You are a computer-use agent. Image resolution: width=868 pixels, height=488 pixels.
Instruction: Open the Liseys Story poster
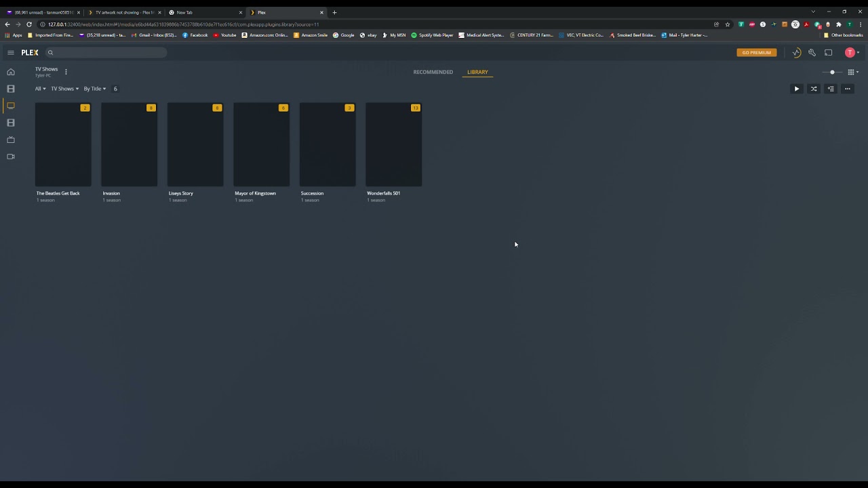coord(195,144)
